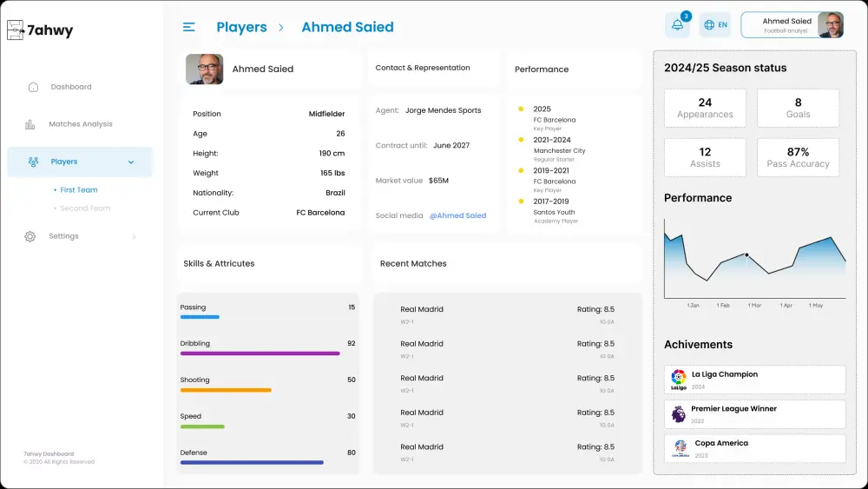Click the Speed skill bar
Viewport: 868px width, 489px height.
point(202,426)
